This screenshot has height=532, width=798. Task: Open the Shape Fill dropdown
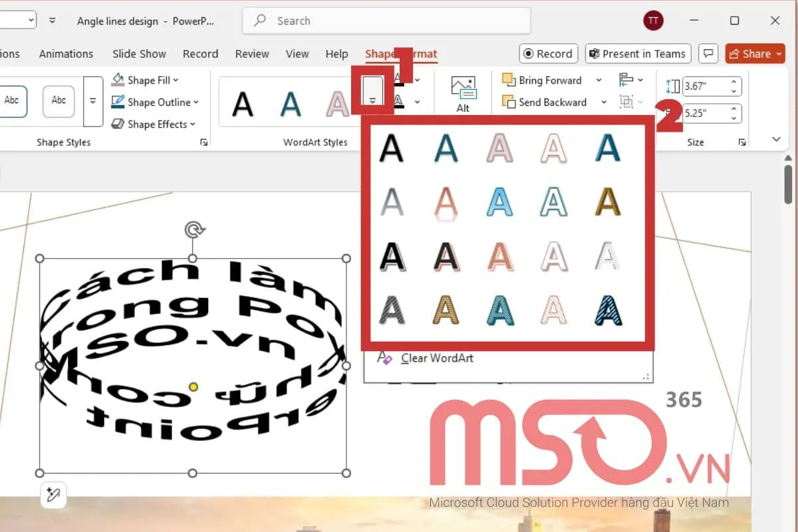click(145, 80)
